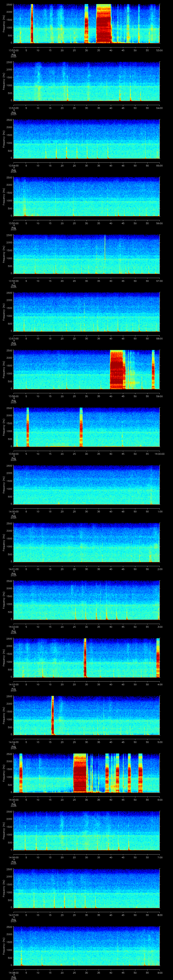The image size is (173, 980).
Task: Click the 58:00 end time label
Action: coord(159,339)
